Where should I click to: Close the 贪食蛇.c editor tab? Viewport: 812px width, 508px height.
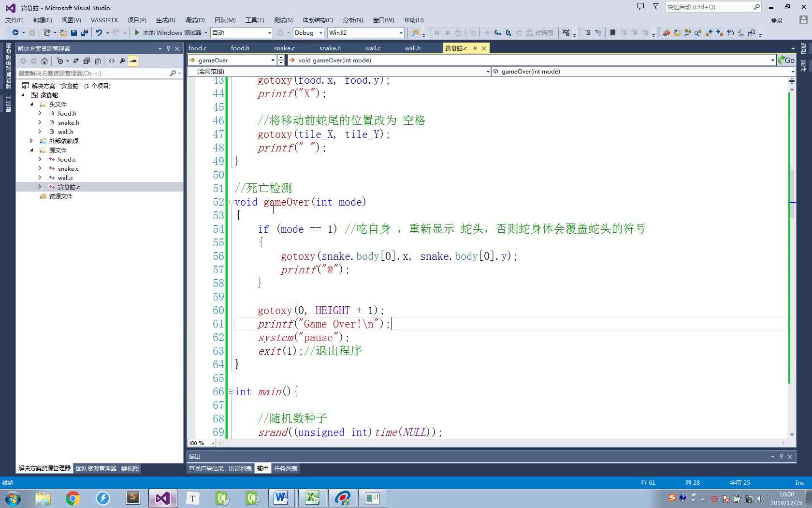pyautogui.click(x=483, y=48)
